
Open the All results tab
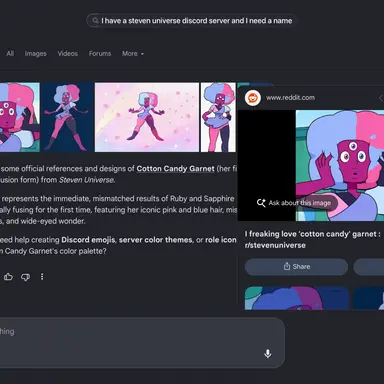10,53
